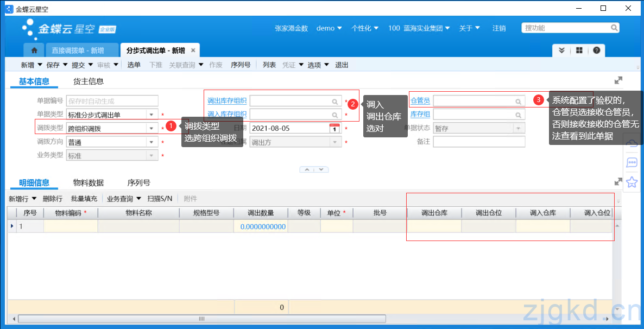Open the calendar picker for 日期 field

[x=334, y=128]
